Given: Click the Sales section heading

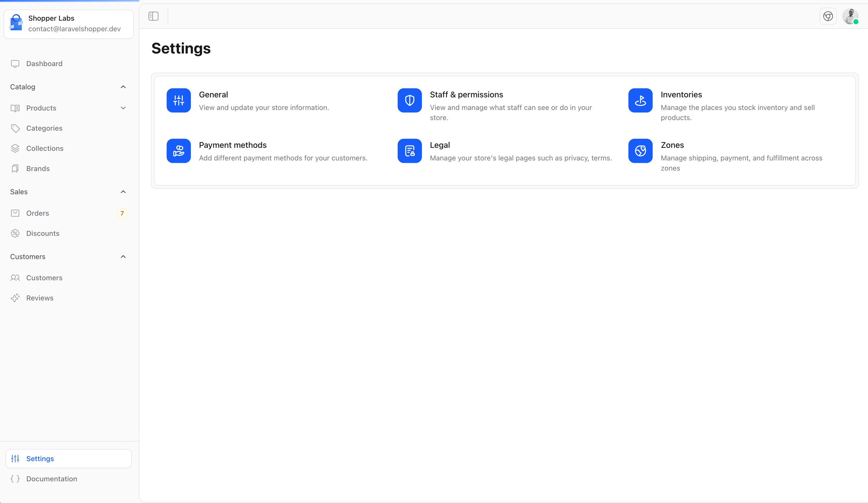Looking at the screenshot, I should 19,192.
